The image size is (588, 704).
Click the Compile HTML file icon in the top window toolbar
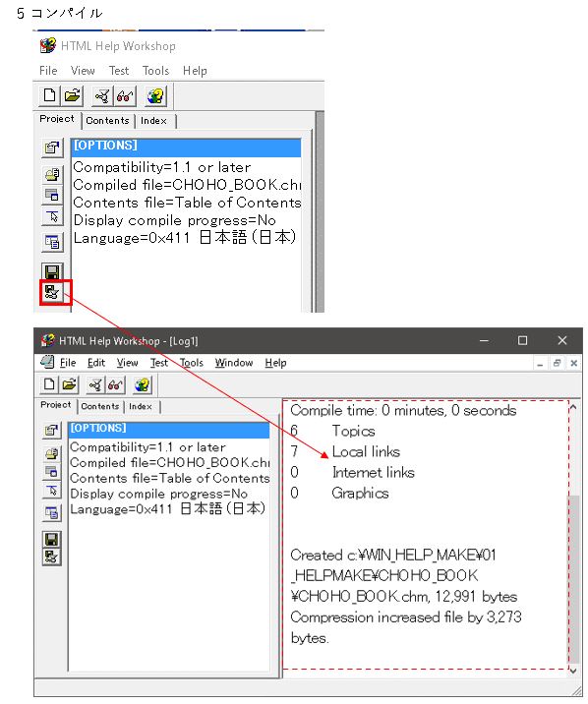(x=102, y=95)
